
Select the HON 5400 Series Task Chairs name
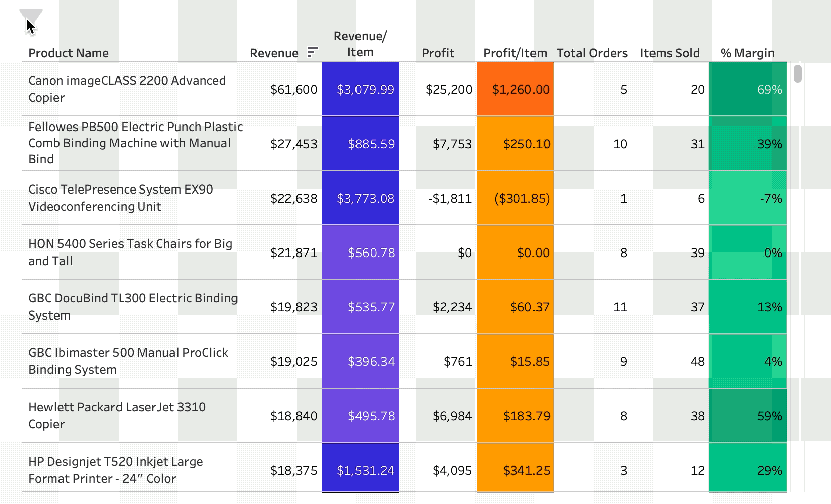[131, 253]
